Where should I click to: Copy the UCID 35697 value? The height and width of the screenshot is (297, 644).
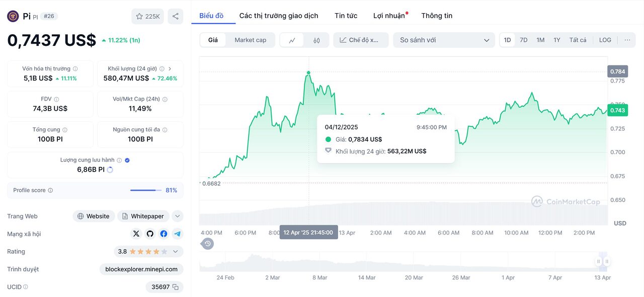[176, 287]
